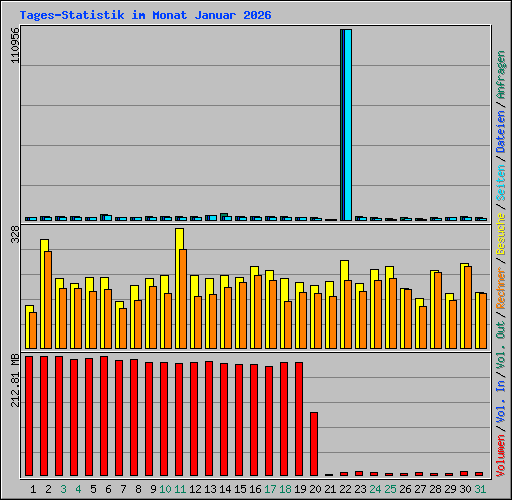Click the day label '29' on the x-axis
The height and width of the screenshot is (500, 512).
pyautogui.click(x=450, y=489)
